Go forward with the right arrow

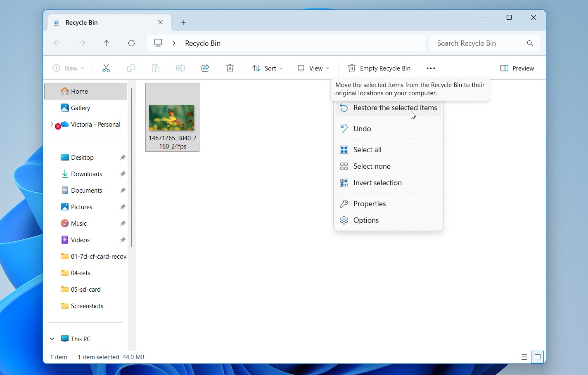[82, 43]
